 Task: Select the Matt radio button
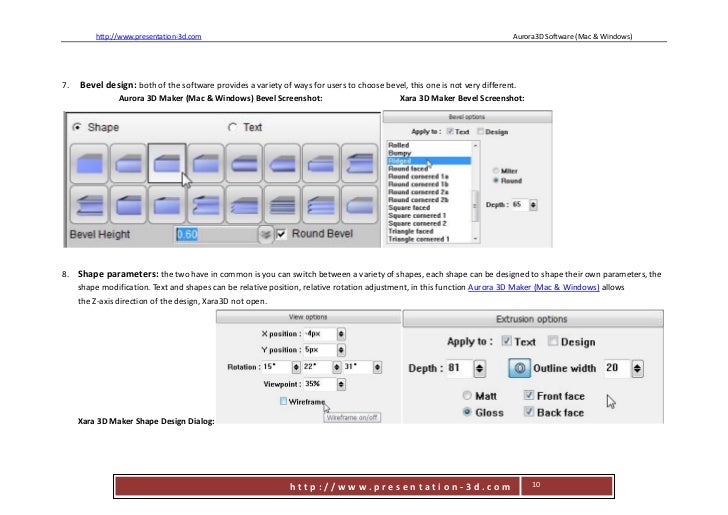point(467,396)
